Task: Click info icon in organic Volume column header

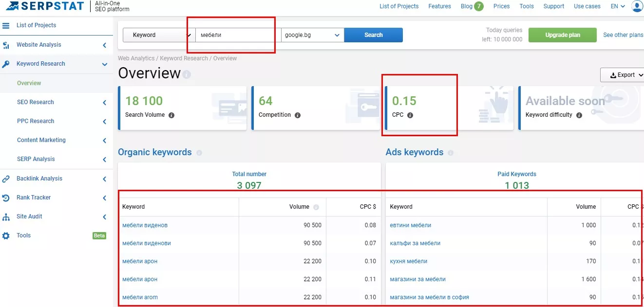Action: point(316,207)
